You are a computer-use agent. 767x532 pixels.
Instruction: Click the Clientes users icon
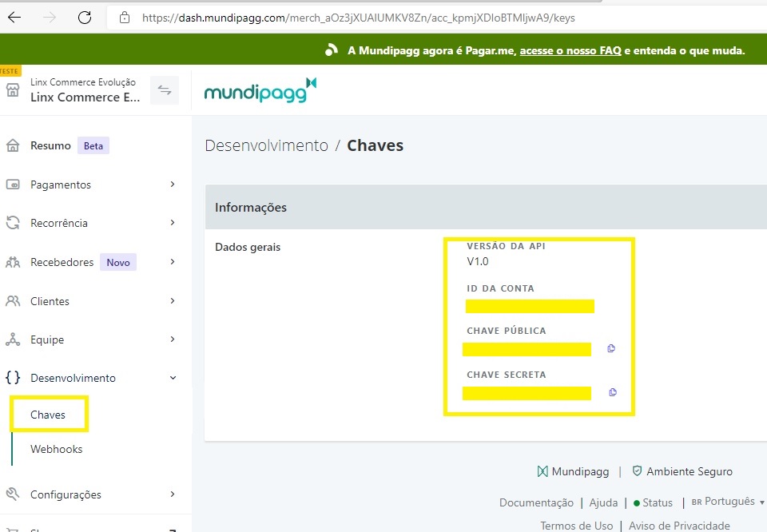[x=13, y=300]
